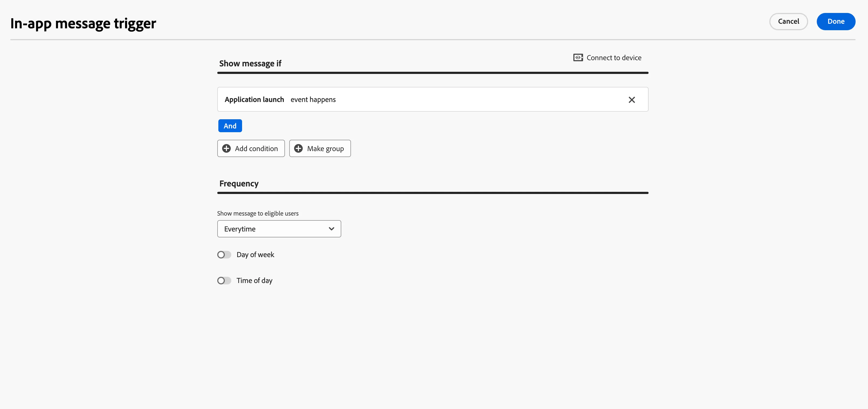Click the Day of week label
This screenshot has height=409, width=868.
point(255,255)
